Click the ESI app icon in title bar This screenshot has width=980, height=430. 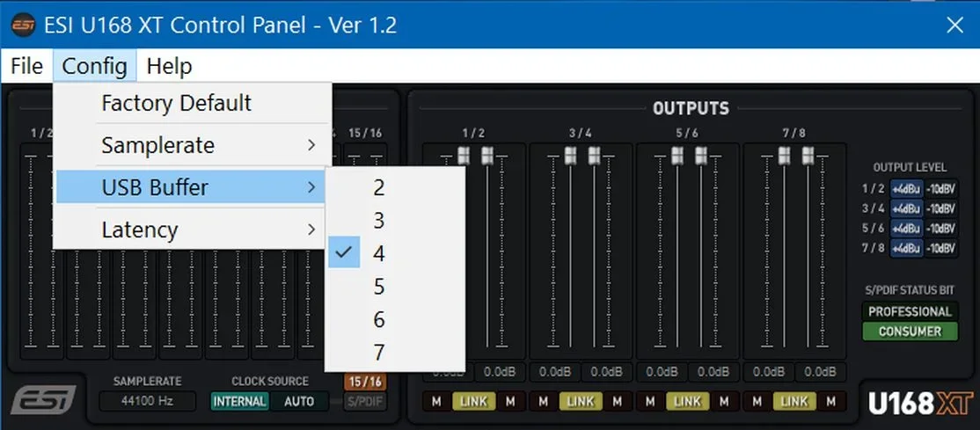(24, 25)
